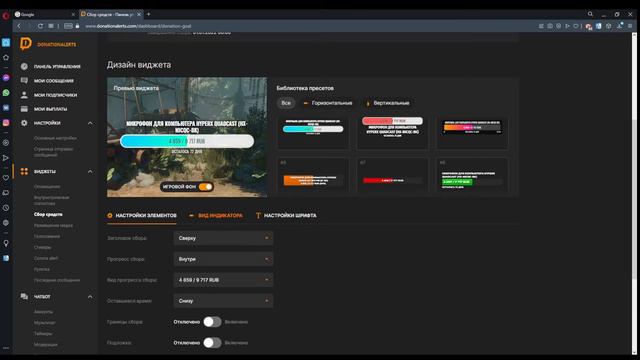
Task: Open Панель управления dashboard icon
Action: 24,66
